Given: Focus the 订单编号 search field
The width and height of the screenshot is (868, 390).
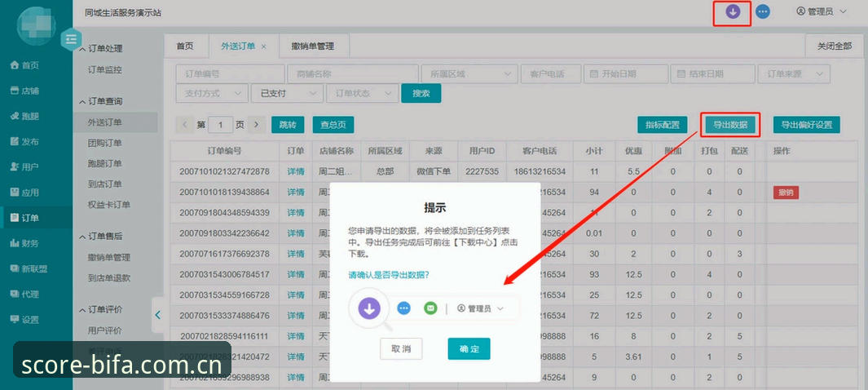Looking at the screenshot, I should click(230, 73).
